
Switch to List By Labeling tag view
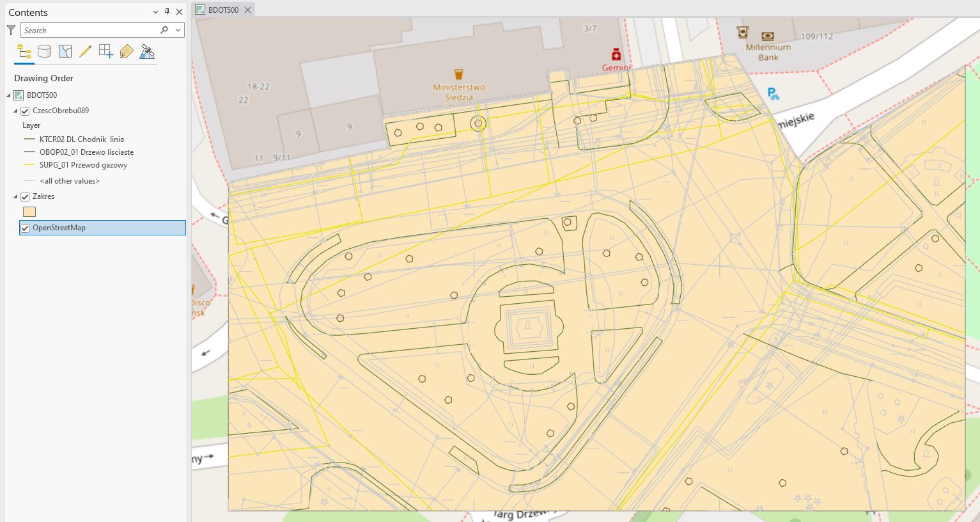click(x=127, y=52)
